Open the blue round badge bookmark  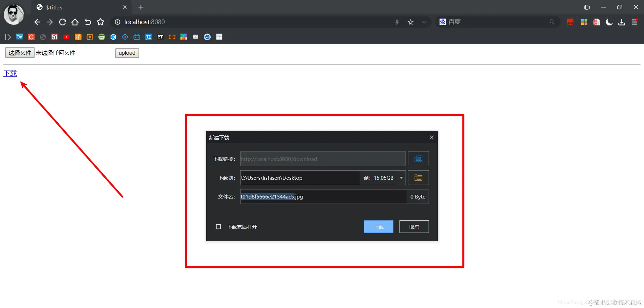click(x=207, y=37)
